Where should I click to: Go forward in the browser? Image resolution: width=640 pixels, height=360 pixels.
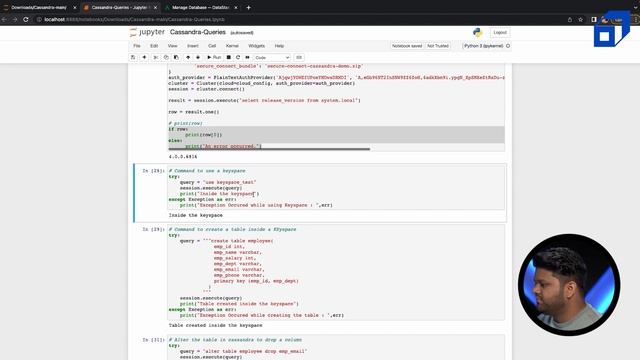coord(15,19)
